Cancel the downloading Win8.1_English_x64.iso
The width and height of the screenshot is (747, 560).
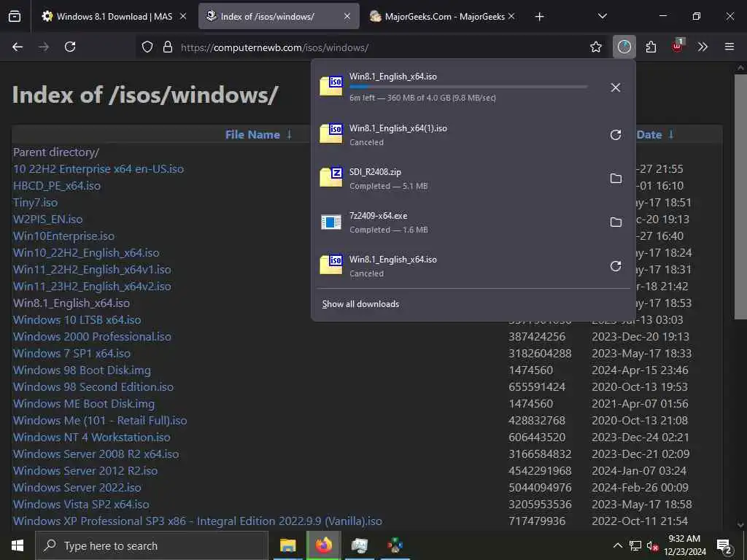[616, 87]
